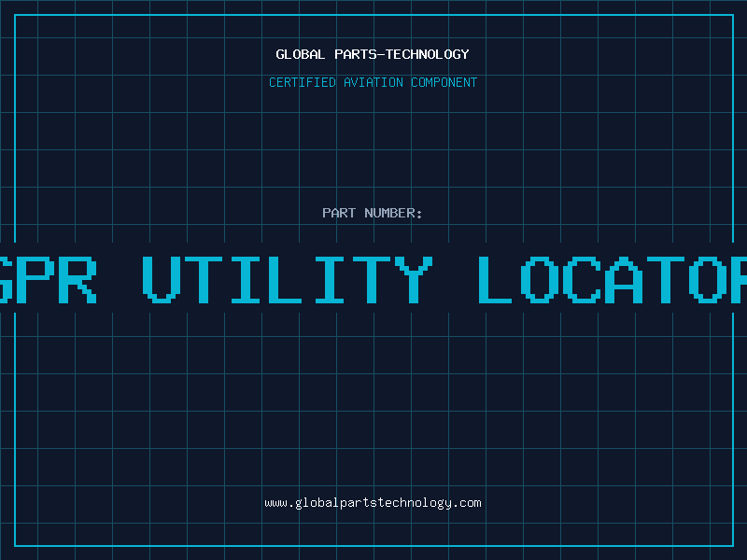The width and height of the screenshot is (747, 560).
Task: Select PARTS-TECHNOLOGY in the top heading
Action: pyautogui.click(x=401, y=54)
